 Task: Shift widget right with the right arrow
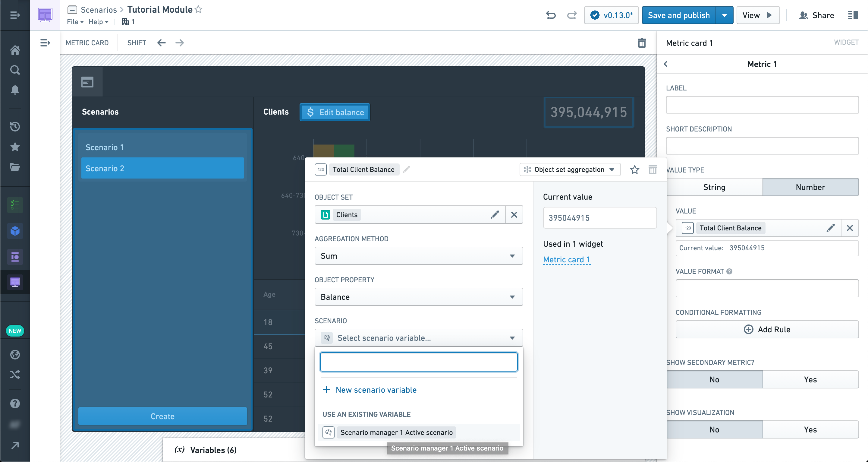tap(180, 43)
